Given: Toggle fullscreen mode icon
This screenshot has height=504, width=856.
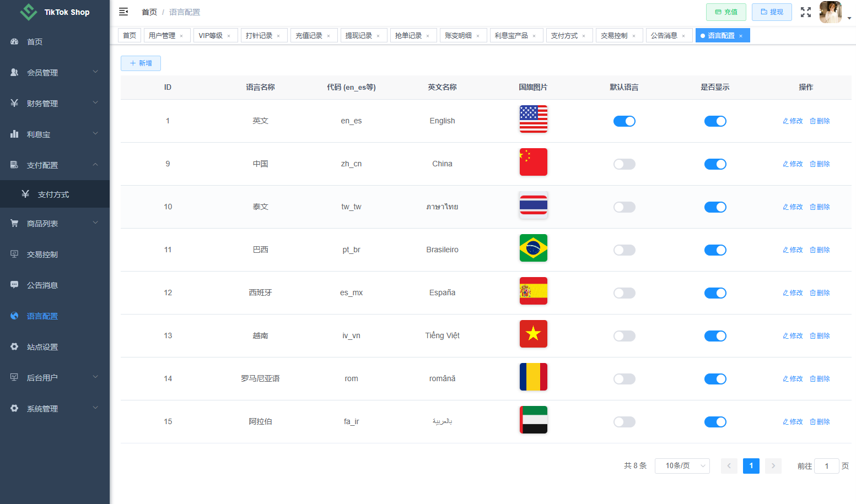Looking at the screenshot, I should 806,12.
